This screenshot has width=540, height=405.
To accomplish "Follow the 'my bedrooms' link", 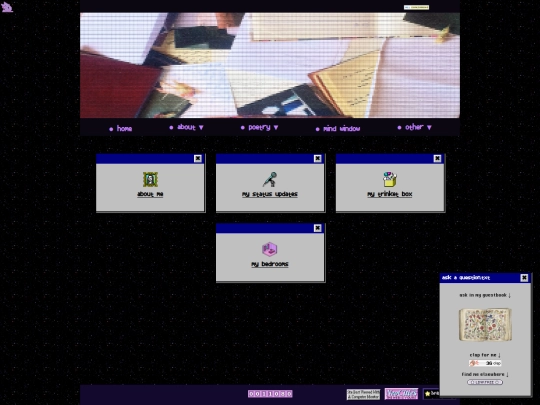I will click(270, 264).
